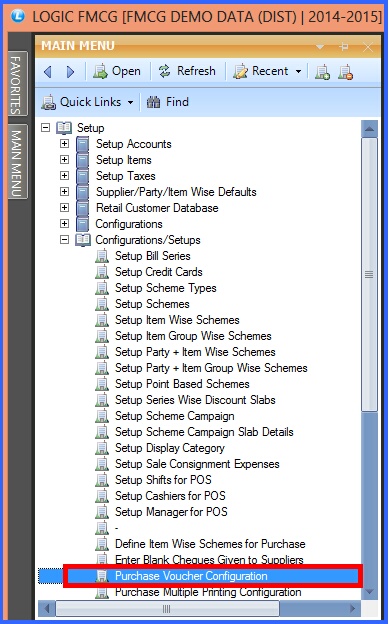Expand the Retail Customer Database node
The image size is (389, 624).
[x=64, y=207]
